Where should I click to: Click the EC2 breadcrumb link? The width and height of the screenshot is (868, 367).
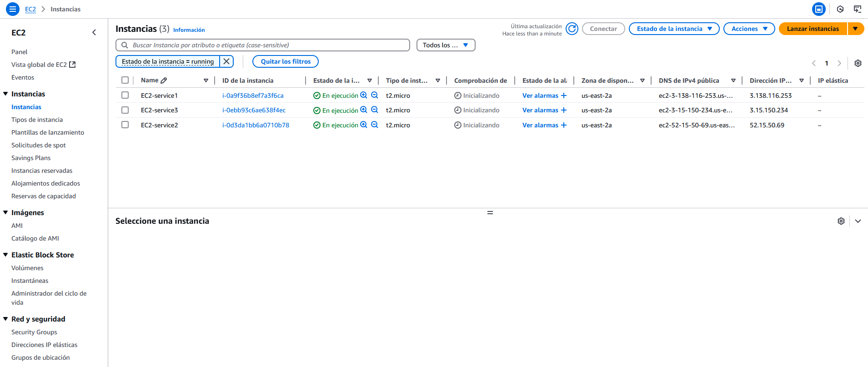click(30, 9)
